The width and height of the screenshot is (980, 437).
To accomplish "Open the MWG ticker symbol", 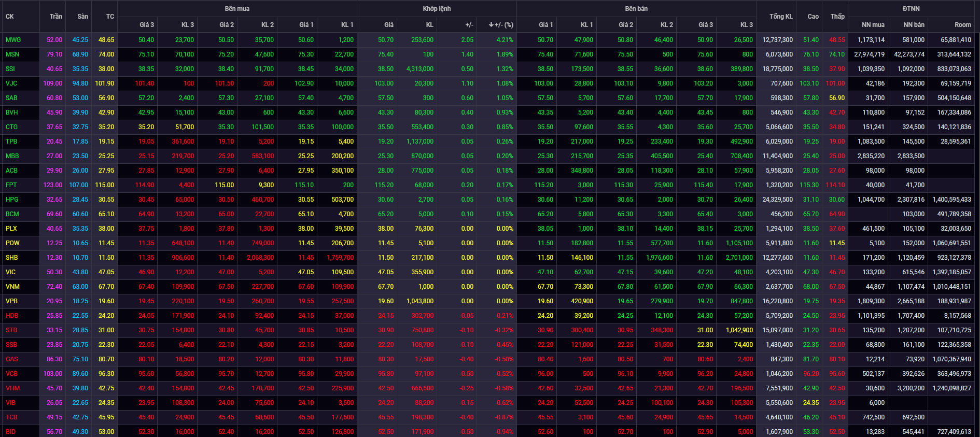I will pyautogui.click(x=13, y=40).
